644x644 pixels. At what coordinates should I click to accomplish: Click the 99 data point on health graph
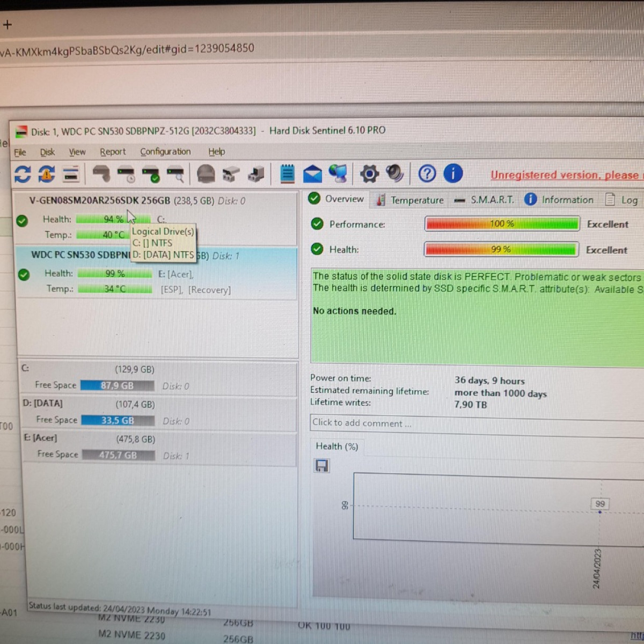pos(600,512)
